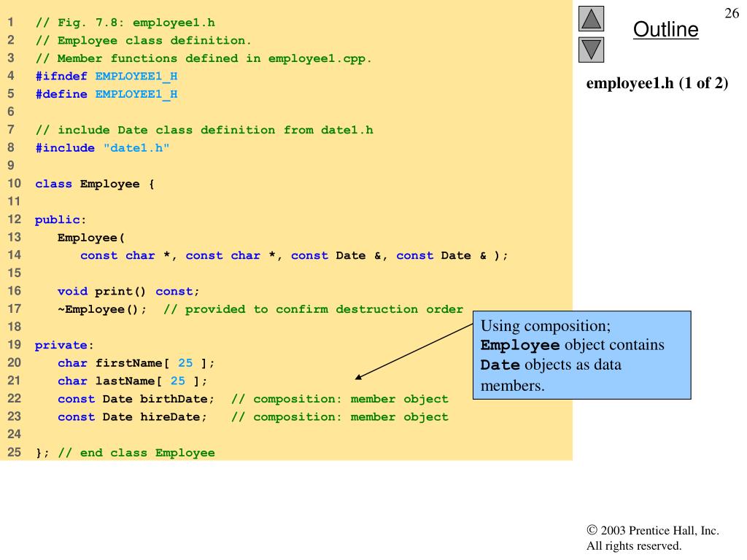Click the const Date birthDate member
The height and width of the screenshot is (560, 747).
[x=136, y=399]
